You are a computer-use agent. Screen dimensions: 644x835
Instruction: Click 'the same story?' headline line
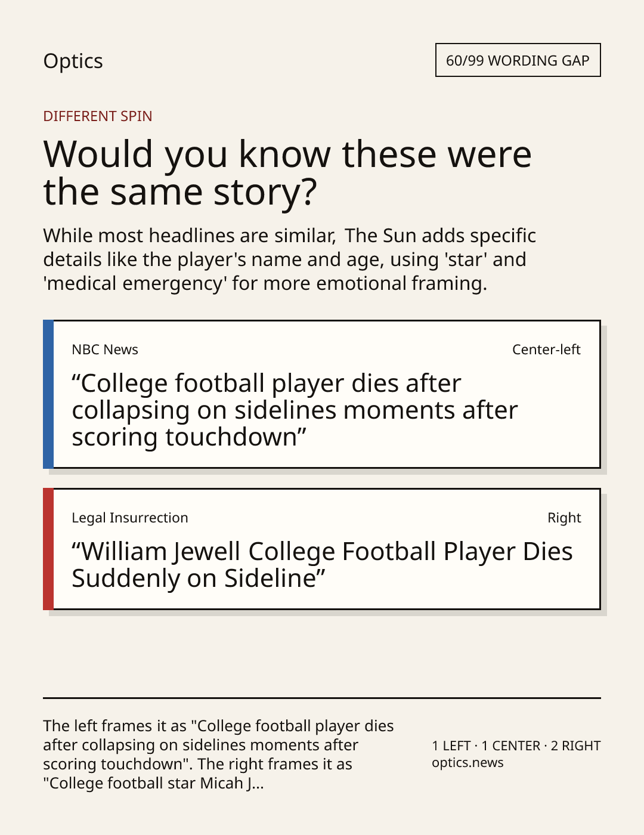tap(180, 191)
